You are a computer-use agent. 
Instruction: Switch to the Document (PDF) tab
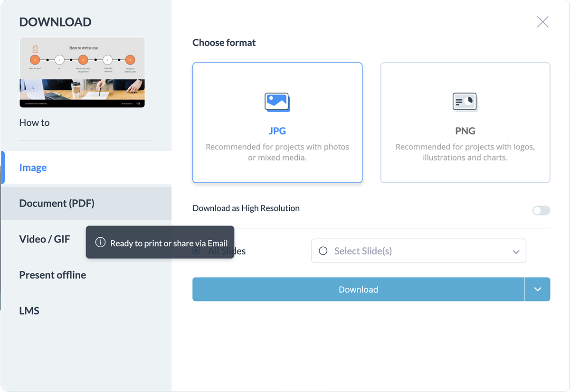(x=57, y=203)
